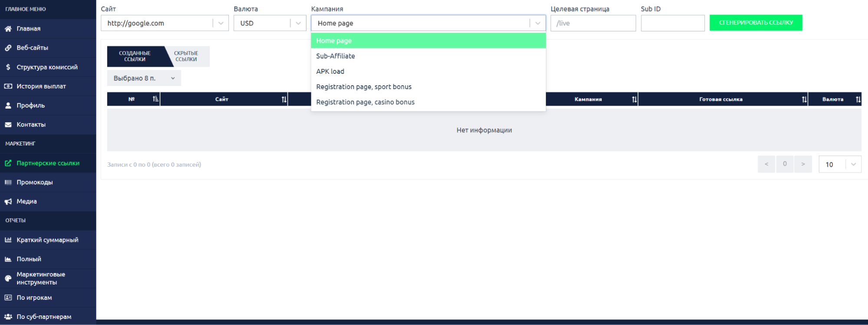
Task: Choose Registration page, casino bonus option
Action: [365, 102]
